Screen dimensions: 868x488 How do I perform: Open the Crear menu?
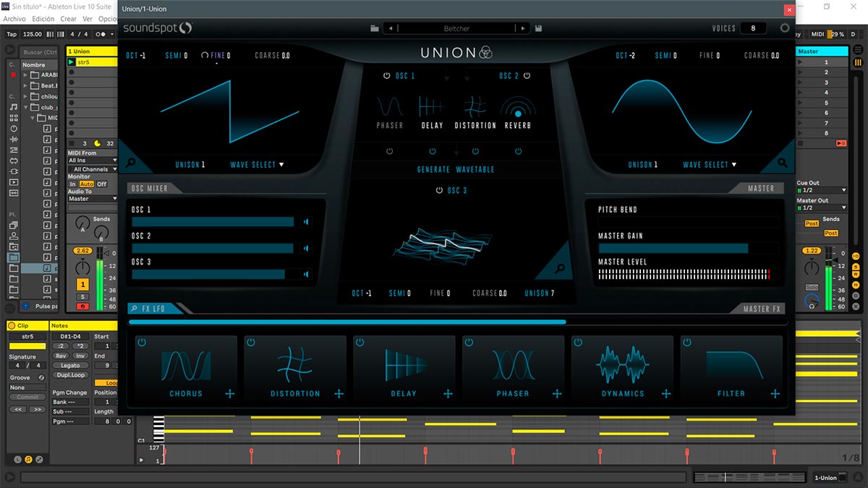tap(68, 19)
